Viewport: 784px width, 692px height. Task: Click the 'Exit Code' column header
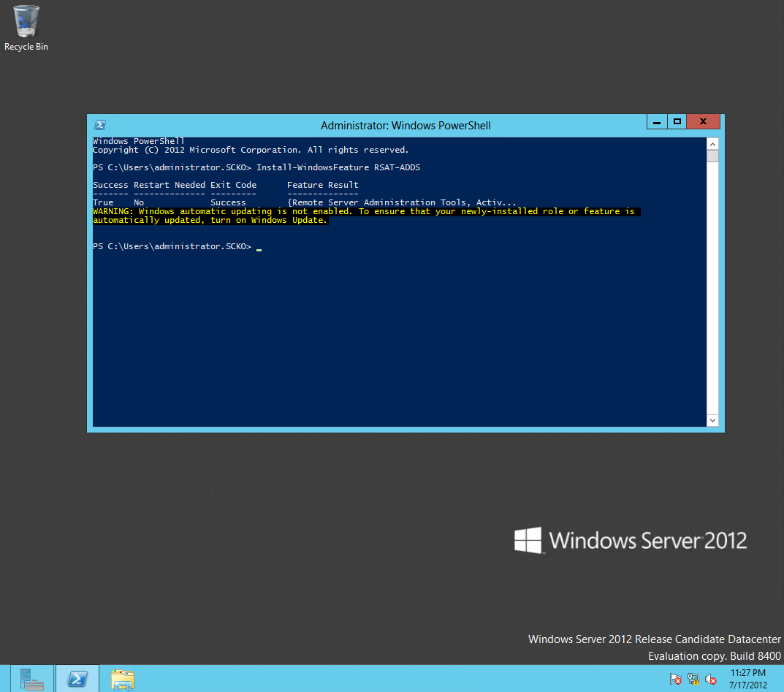pos(233,185)
